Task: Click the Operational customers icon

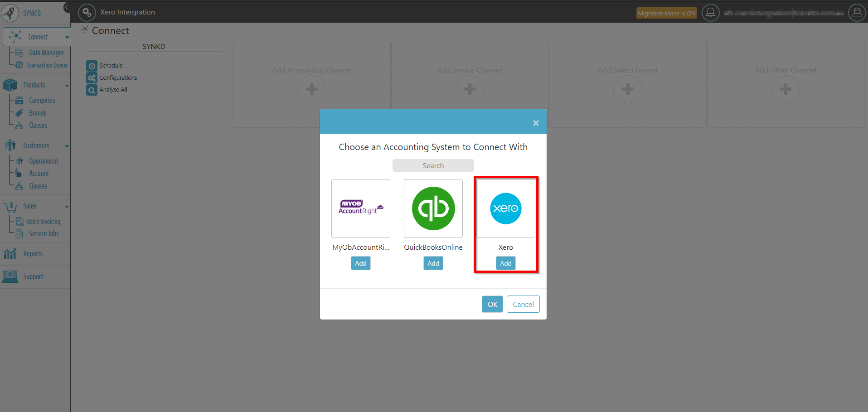Action: (19, 161)
